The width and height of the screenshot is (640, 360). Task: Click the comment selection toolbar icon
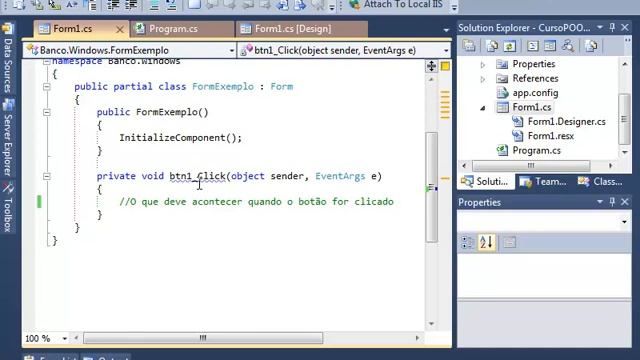tap(154, 5)
